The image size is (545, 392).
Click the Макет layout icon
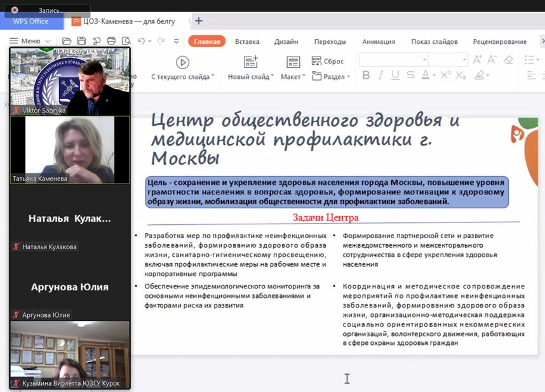pyautogui.click(x=293, y=62)
